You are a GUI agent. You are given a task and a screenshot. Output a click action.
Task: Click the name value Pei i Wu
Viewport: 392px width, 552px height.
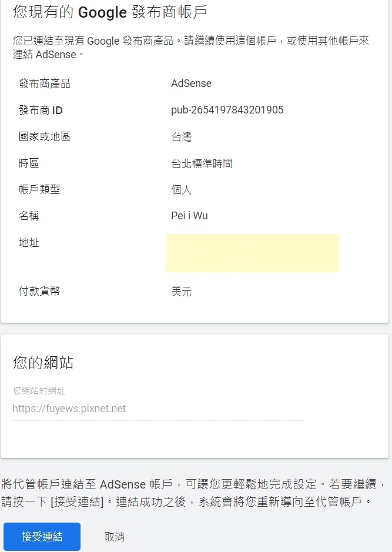click(189, 216)
